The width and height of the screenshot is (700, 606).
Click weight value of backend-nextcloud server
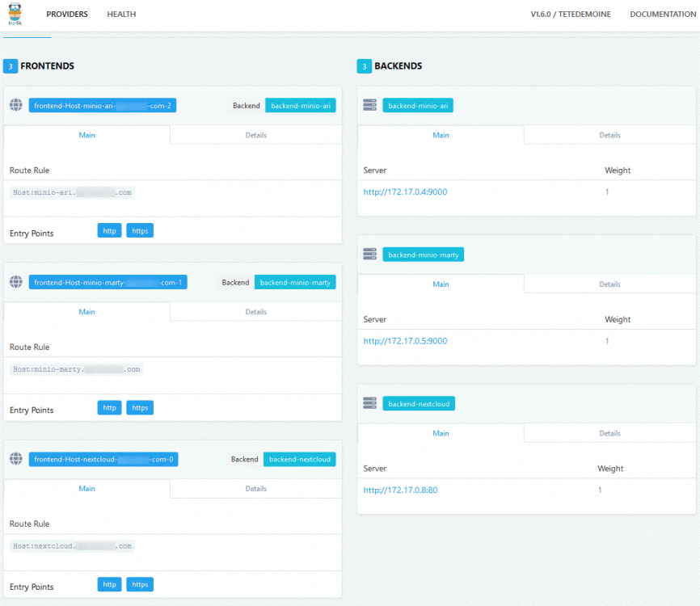600,490
